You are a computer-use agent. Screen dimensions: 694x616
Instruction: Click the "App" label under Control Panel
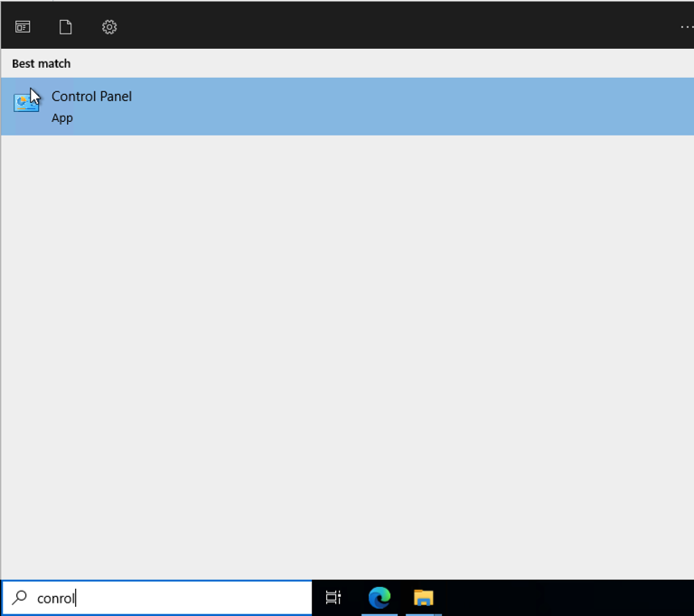[62, 118]
